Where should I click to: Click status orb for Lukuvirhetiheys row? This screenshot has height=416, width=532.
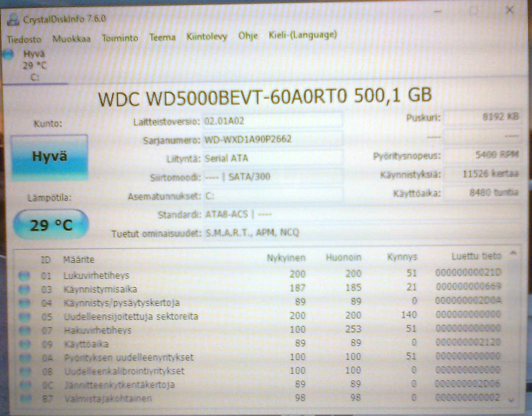[x=24, y=276]
